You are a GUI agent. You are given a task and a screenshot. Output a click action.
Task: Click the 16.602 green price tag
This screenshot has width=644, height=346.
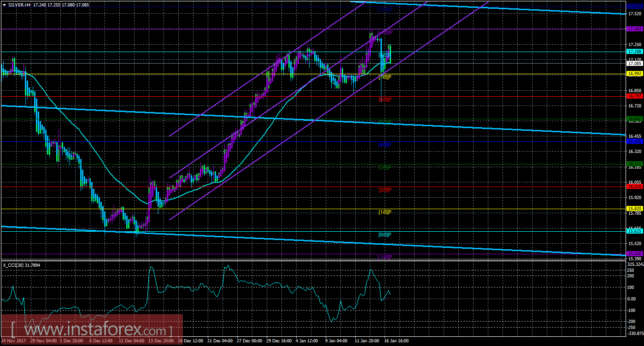click(x=635, y=119)
